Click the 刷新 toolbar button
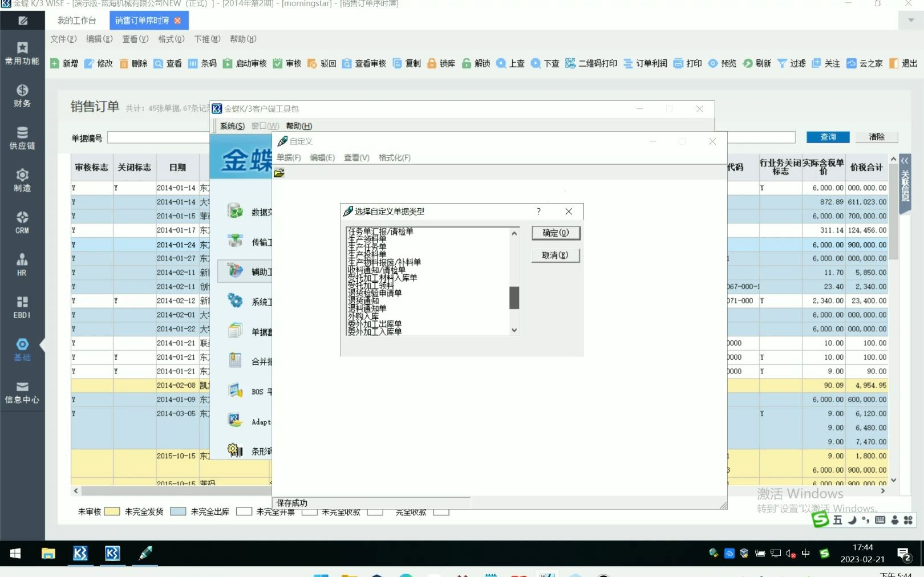Screen dimensions: 924x577 click(757, 63)
